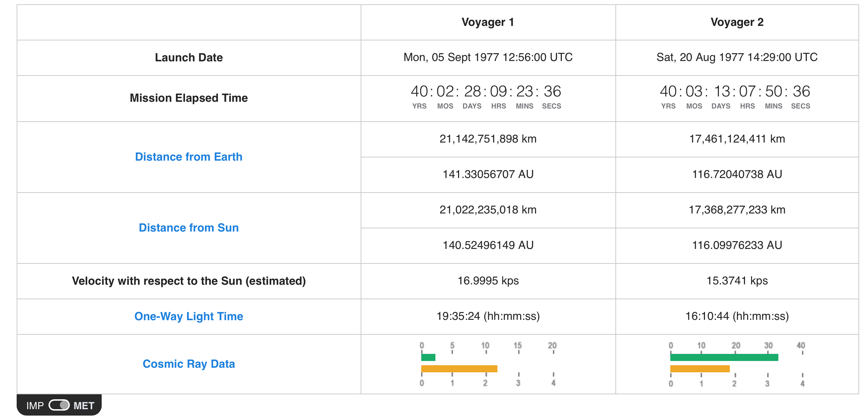Click Voyager 2 one-way light time value
Viewport: 868px width, 417px height.
pos(737,316)
